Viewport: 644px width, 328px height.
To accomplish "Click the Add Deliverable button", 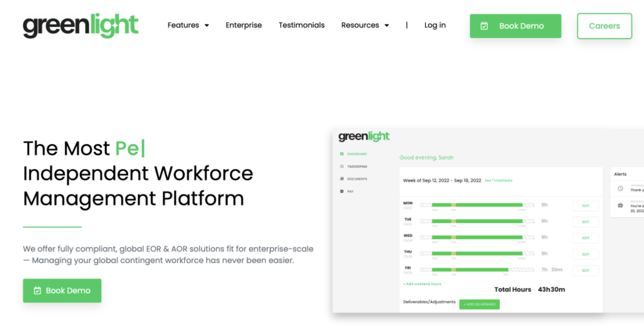I will tap(479, 304).
